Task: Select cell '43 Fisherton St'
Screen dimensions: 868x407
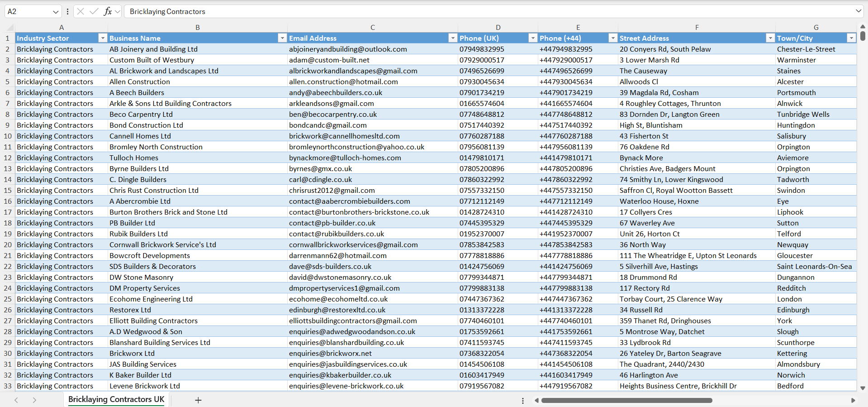Action: (697, 136)
